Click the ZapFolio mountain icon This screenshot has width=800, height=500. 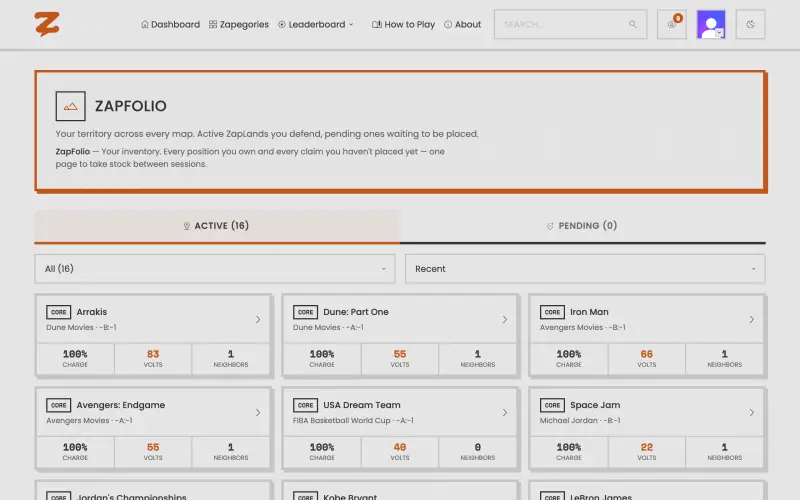click(x=70, y=106)
